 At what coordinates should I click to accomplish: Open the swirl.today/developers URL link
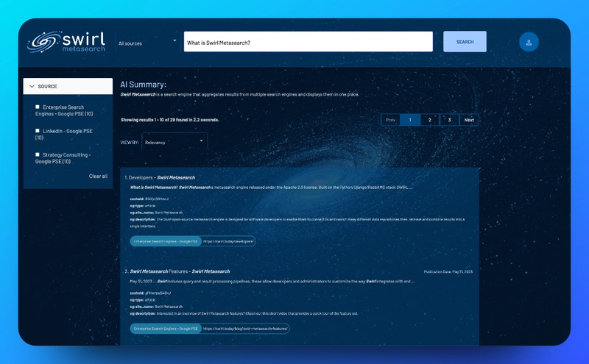point(228,241)
